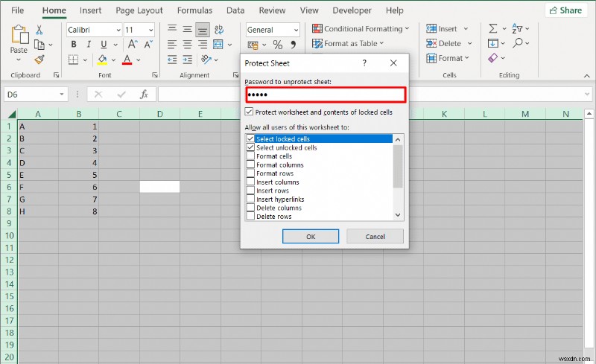Enable Delete columns permission

pos(250,208)
